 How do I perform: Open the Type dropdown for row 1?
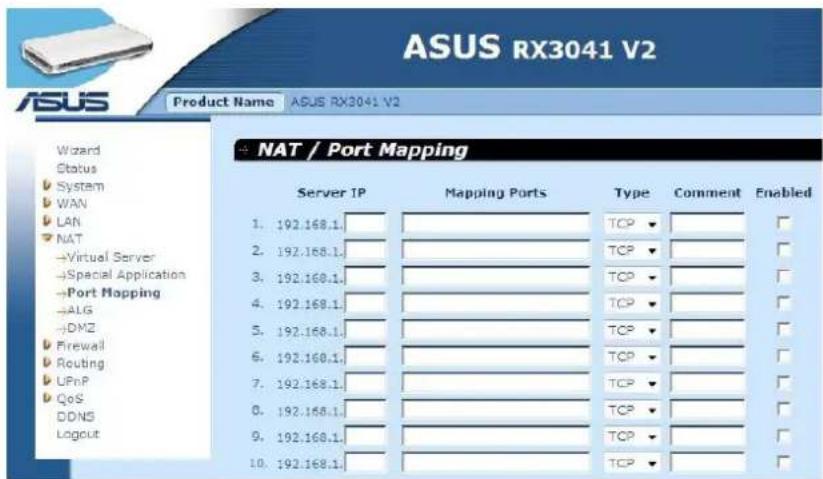[632, 224]
